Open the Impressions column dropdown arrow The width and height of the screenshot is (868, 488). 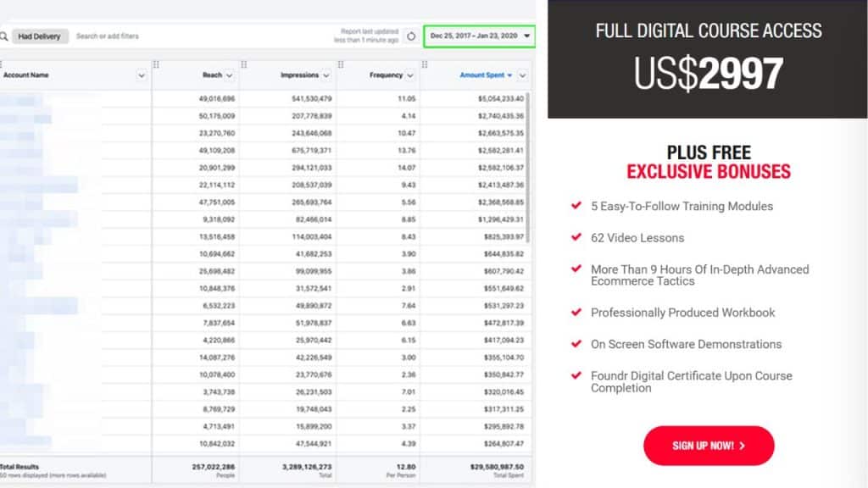pyautogui.click(x=326, y=75)
